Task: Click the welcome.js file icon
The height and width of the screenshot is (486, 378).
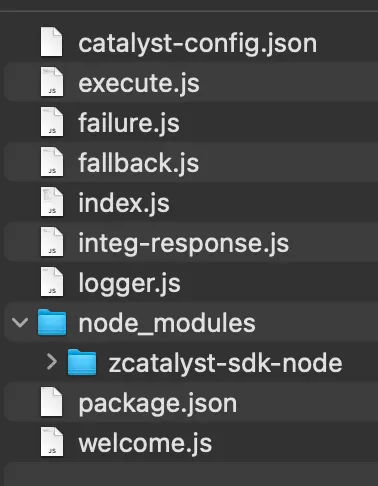Action: pos(52,442)
